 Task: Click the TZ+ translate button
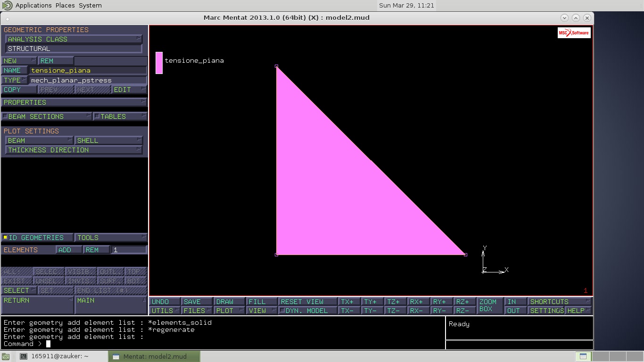click(x=396, y=302)
